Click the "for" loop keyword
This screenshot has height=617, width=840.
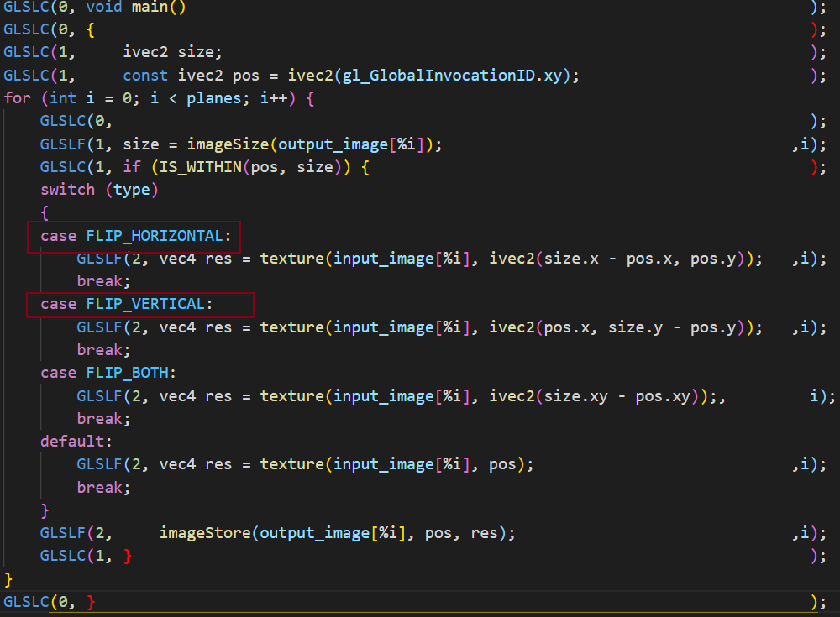click(x=17, y=98)
